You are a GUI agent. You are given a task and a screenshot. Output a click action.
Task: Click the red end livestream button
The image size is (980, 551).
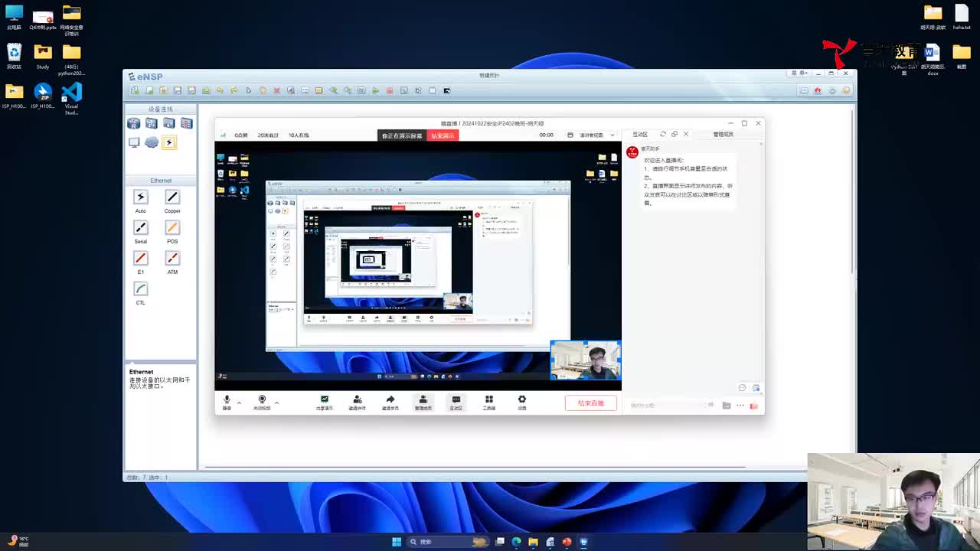click(591, 403)
